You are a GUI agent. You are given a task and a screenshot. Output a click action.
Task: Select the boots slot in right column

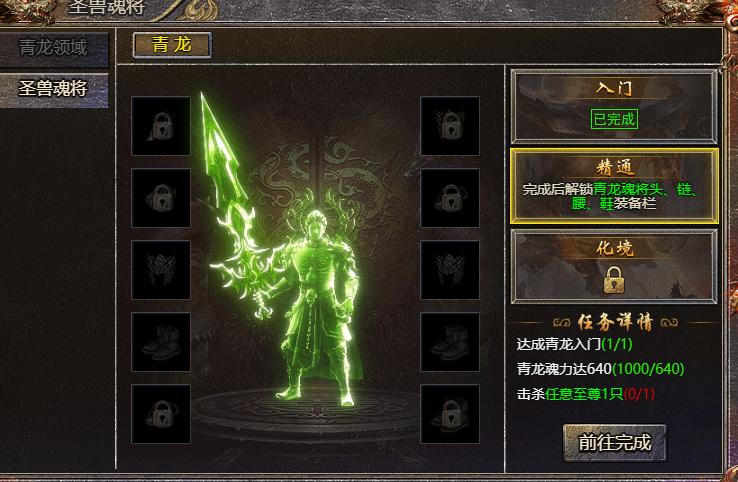450,342
